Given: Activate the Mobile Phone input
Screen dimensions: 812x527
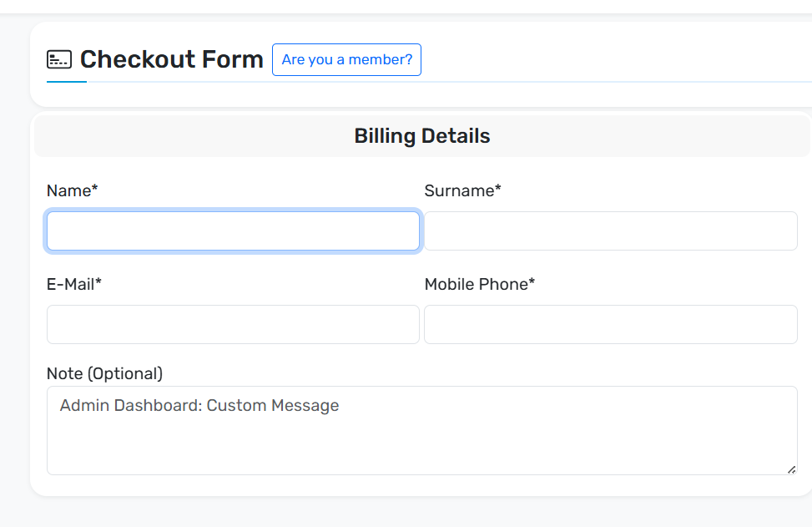Looking at the screenshot, I should click(611, 324).
